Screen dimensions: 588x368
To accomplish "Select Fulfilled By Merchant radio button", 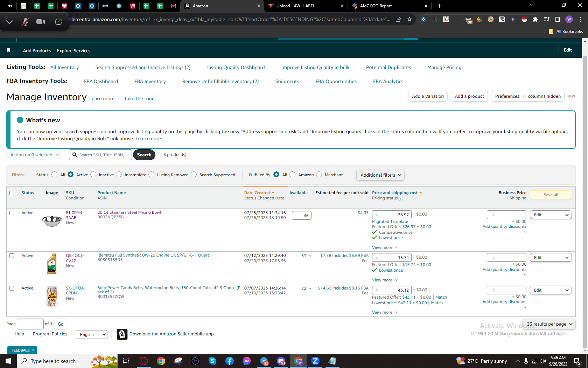I will point(319,175).
